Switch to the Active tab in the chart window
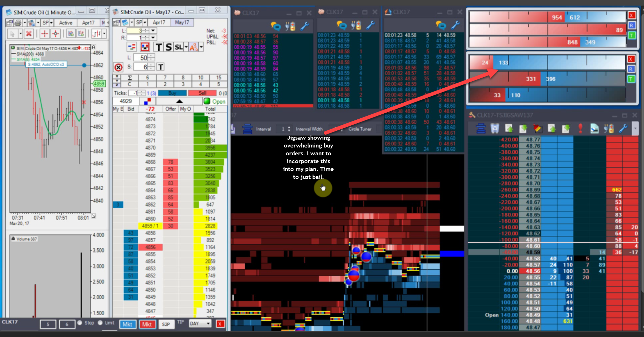The image size is (644, 337). click(x=66, y=23)
